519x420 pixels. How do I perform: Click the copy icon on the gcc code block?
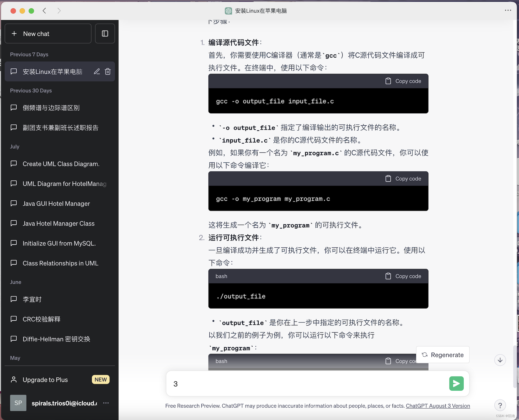point(388,81)
